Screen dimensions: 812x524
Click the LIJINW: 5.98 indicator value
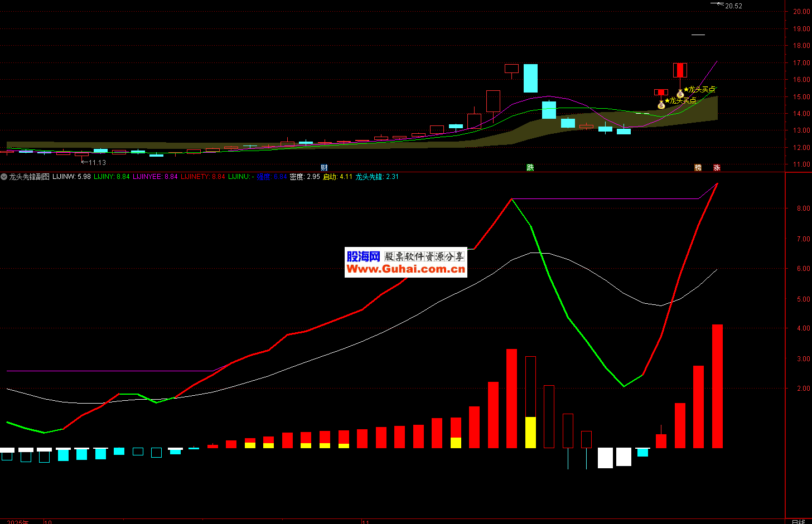tap(71, 177)
